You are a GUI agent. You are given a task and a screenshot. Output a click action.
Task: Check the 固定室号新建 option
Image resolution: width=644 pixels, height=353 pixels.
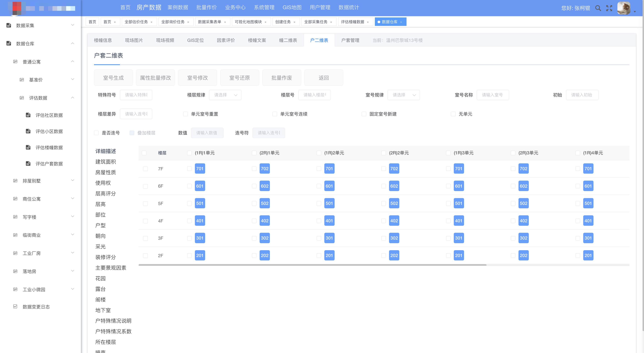(x=364, y=114)
